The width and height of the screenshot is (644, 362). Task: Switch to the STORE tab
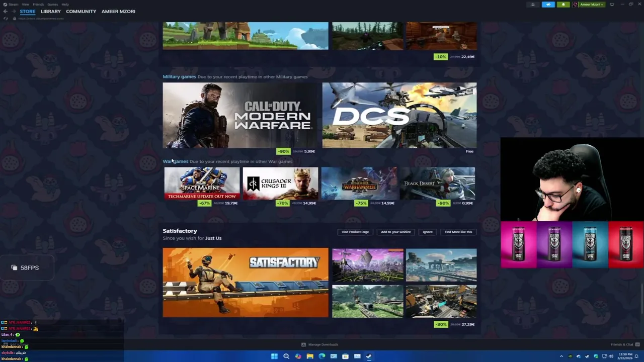click(28, 11)
